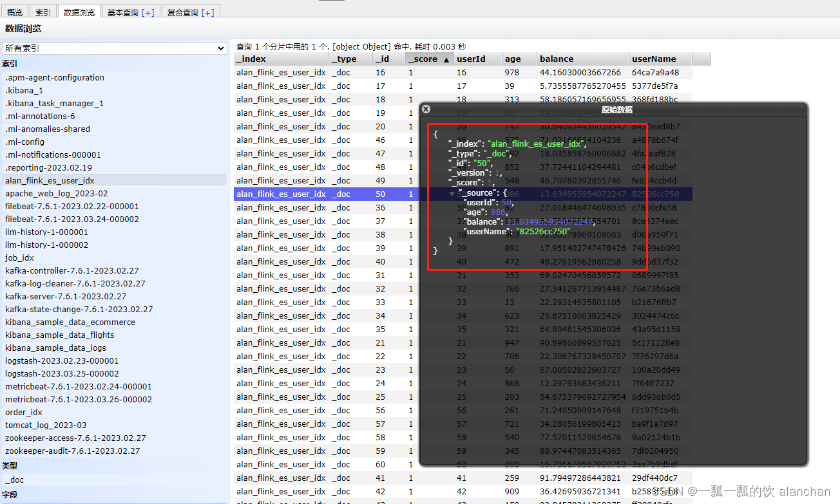Click the chevron arrow of the index filter box
This screenshot has height=504, width=840.
pyautogui.click(x=221, y=48)
